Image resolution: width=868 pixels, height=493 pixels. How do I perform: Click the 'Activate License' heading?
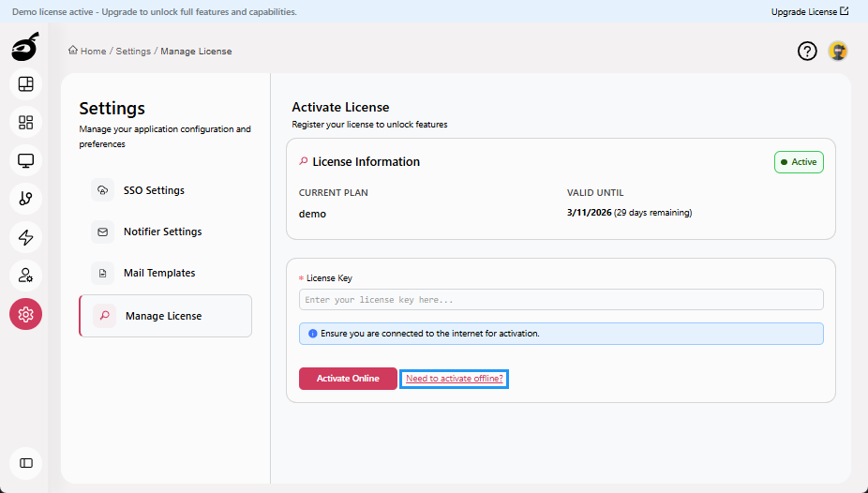(340, 107)
